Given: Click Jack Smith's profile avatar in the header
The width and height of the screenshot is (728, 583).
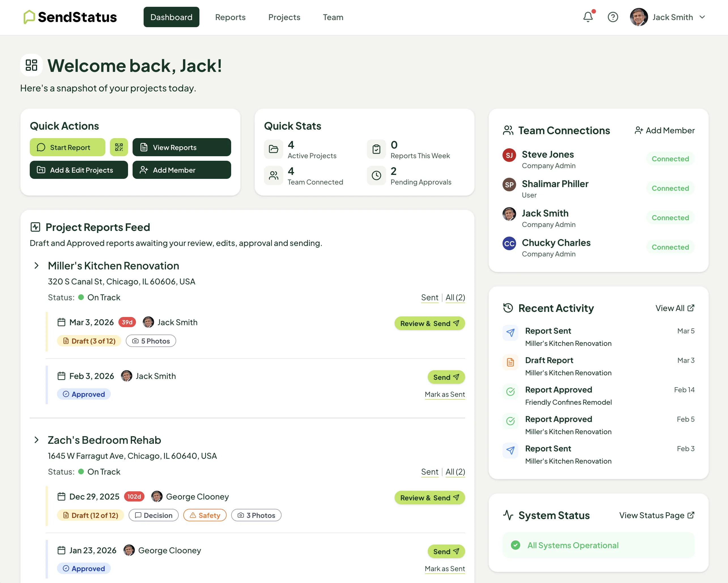Looking at the screenshot, I should coord(639,17).
